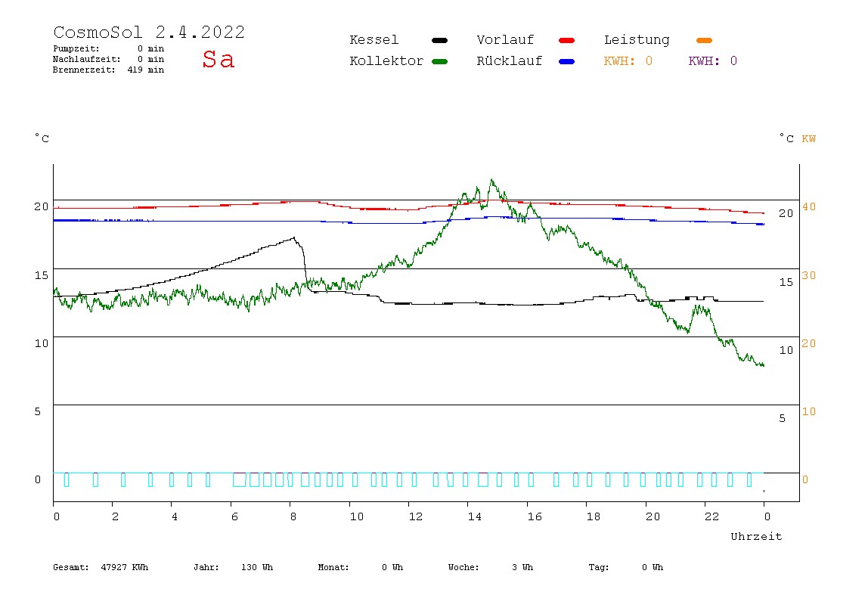Click the "Uhrzeit" time axis label
868x614 pixels.
pos(756,536)
